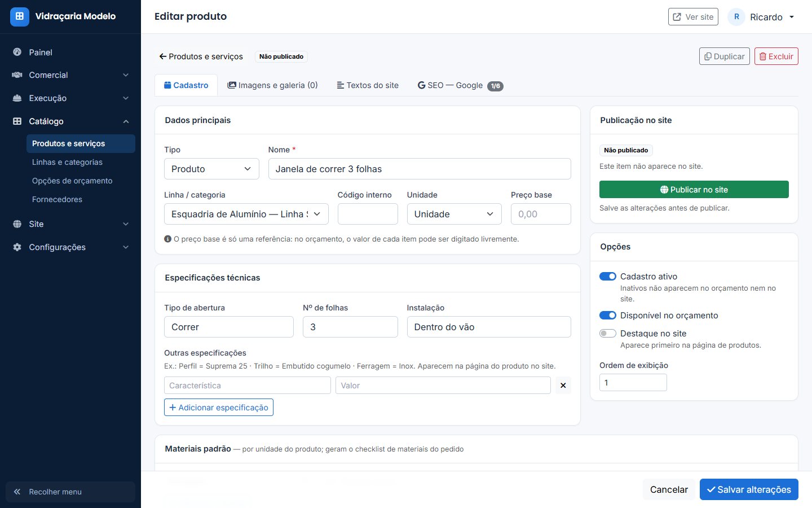Image resolution: width=812 pixels, height=508 pixels.
Task: Expand the Comercial menu chevron
Action: [x=126, y=75]
